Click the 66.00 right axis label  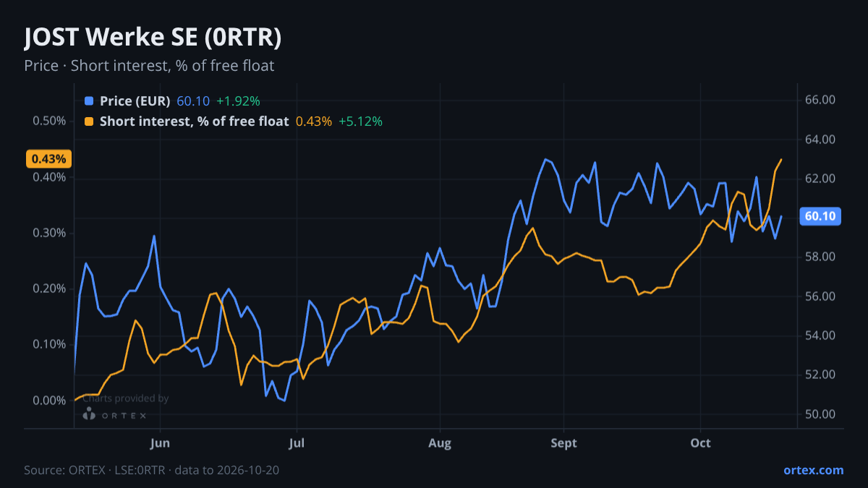point(821,100)
